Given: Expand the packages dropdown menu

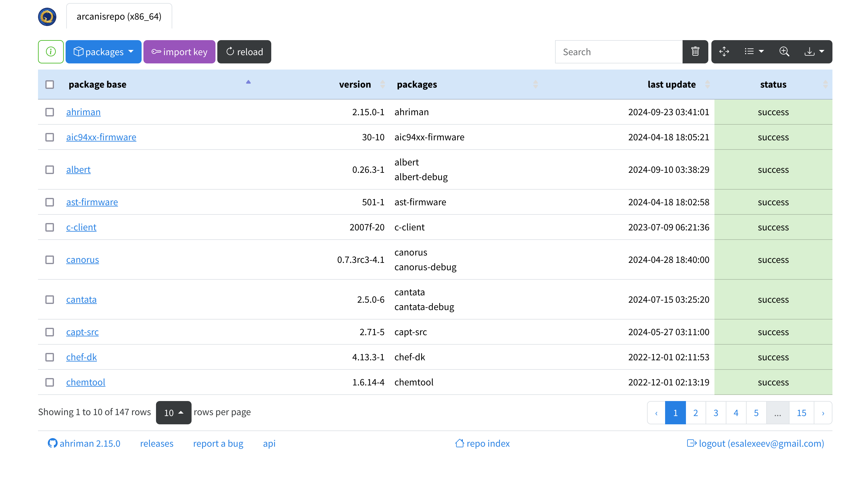Looking at the screenshot, I should coord(103,51).
